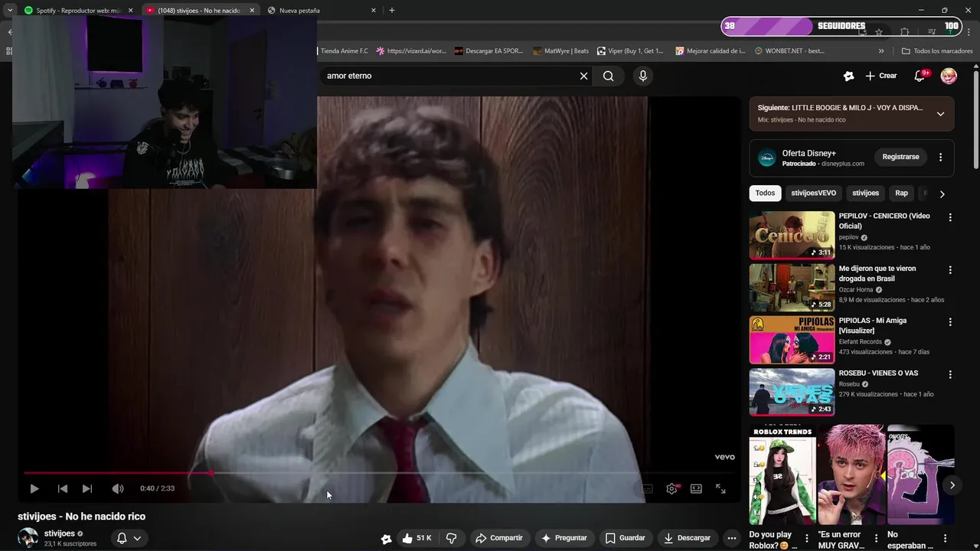Open the Todos los marcadores folder
The width and height of the screenshot is (980, 551).
click(937, 51)
